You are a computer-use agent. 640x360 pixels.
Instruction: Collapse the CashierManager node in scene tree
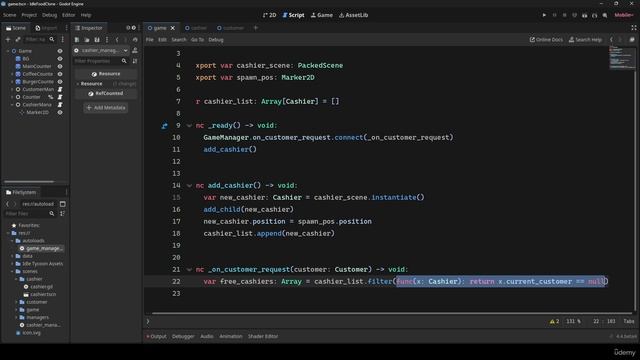[12, 105]
